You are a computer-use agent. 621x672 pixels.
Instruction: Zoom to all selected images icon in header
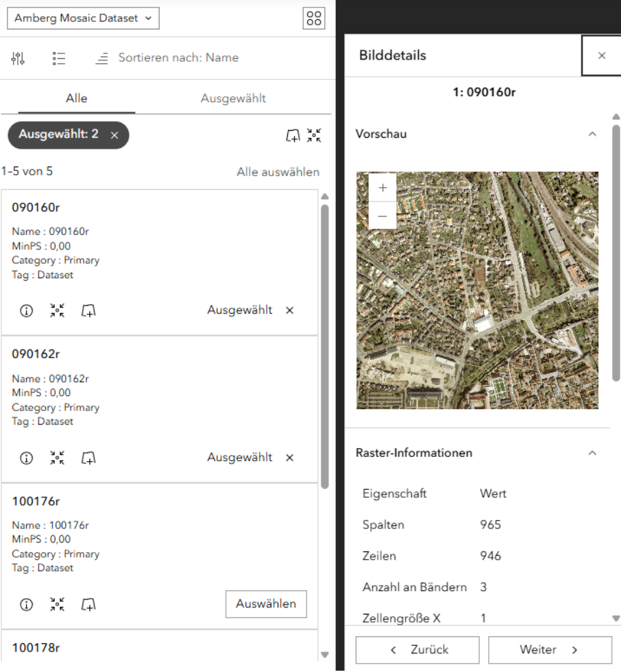pos(314,136)
